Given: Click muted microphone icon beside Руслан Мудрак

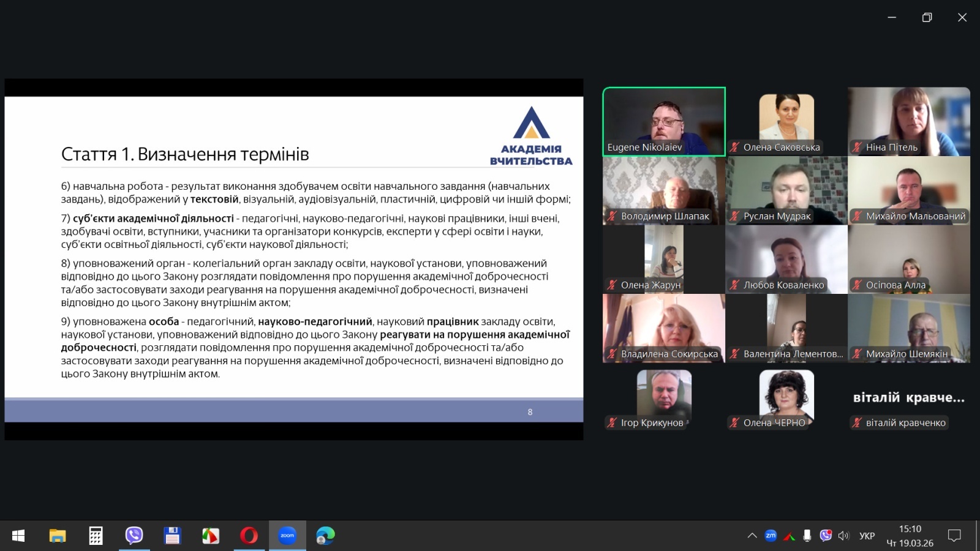Looking at the screenshot, I should click(x=734, y=216).
